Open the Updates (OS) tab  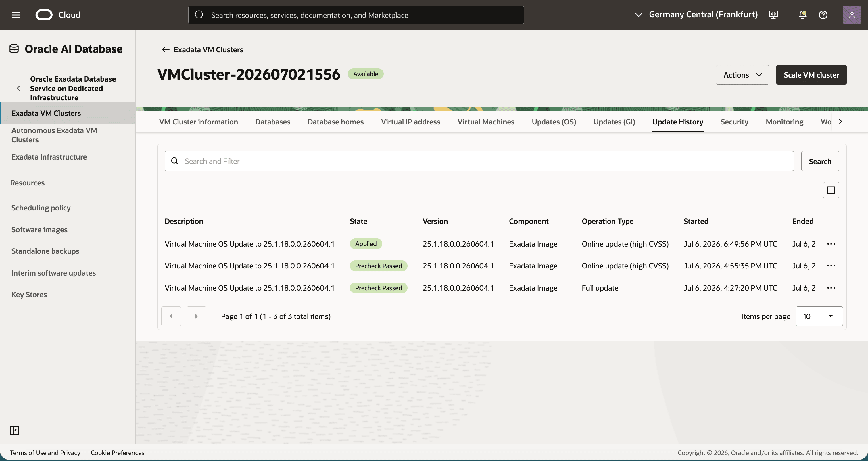click(554, 122)
